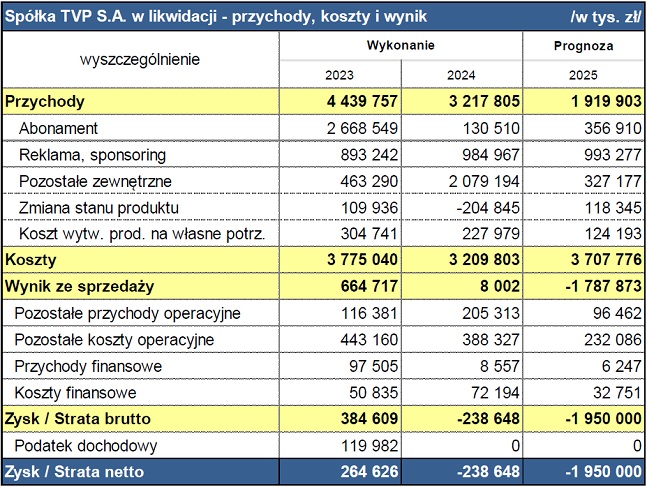647x487 pixels.
Task: Select Podatek dochodowy 2023 value
Action: tap(340, 445)
